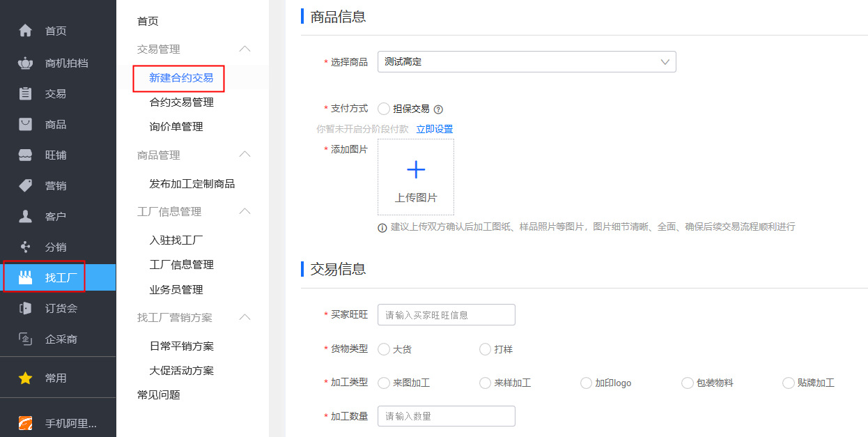Select the 担保交易 payment radio button

(384, 109)
